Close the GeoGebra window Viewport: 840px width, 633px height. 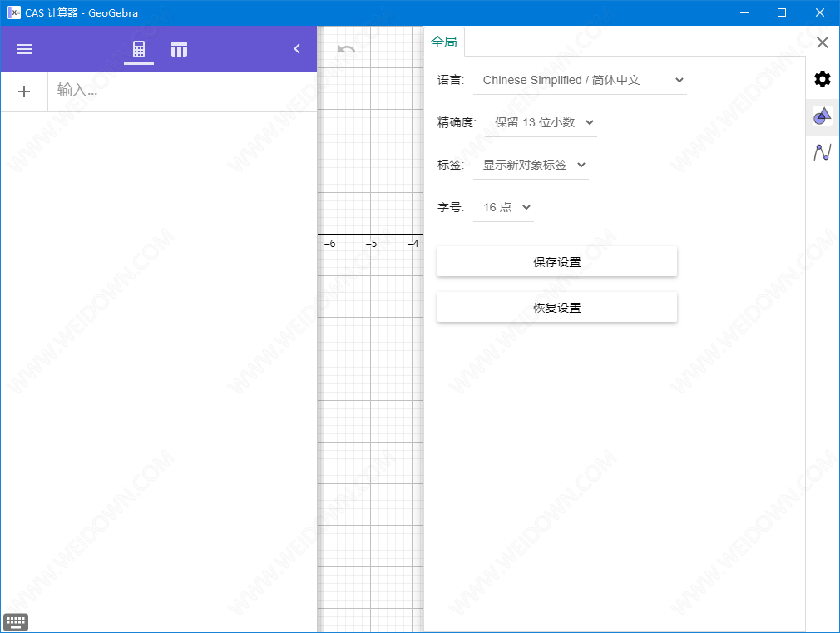820,12
